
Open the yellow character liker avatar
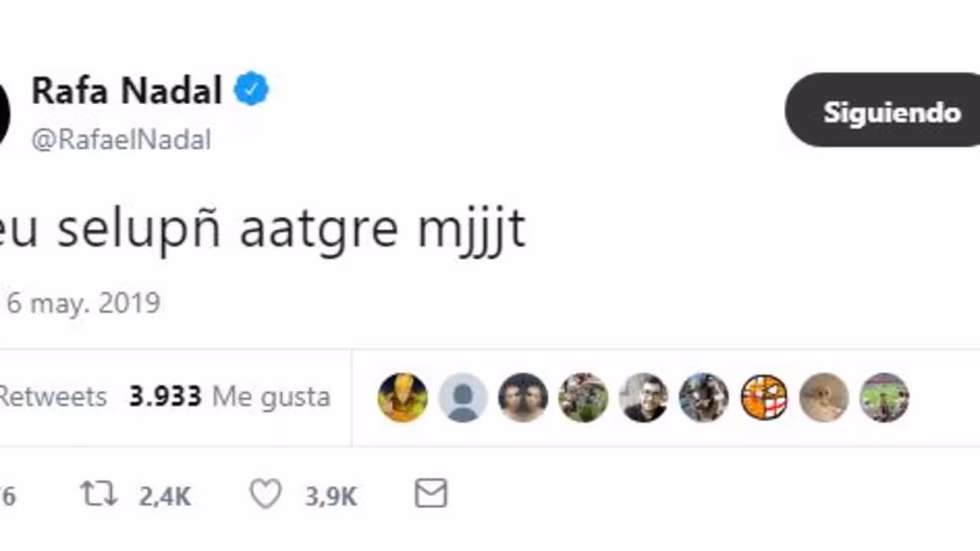(403, 398)
